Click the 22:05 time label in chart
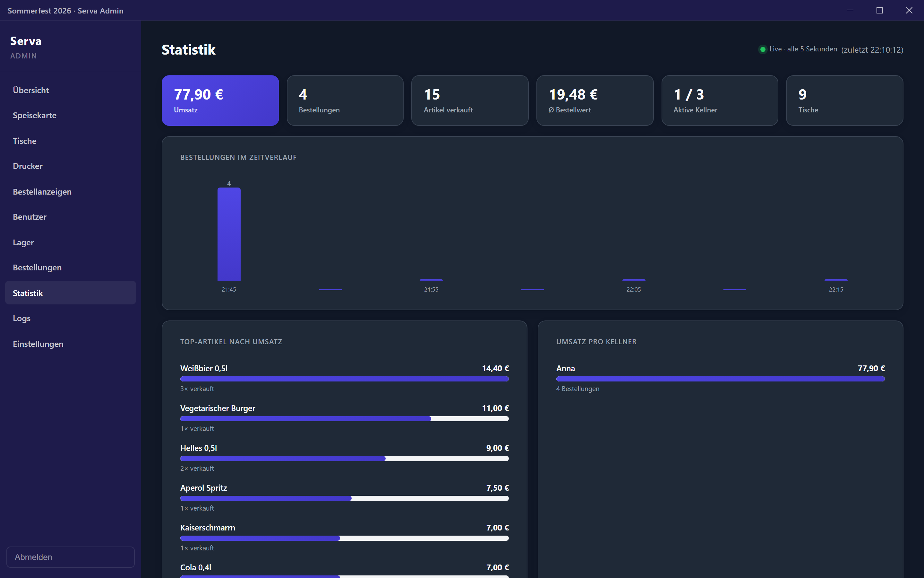The width and height of the screenshot is (924, 578). [x=633, y=289]
